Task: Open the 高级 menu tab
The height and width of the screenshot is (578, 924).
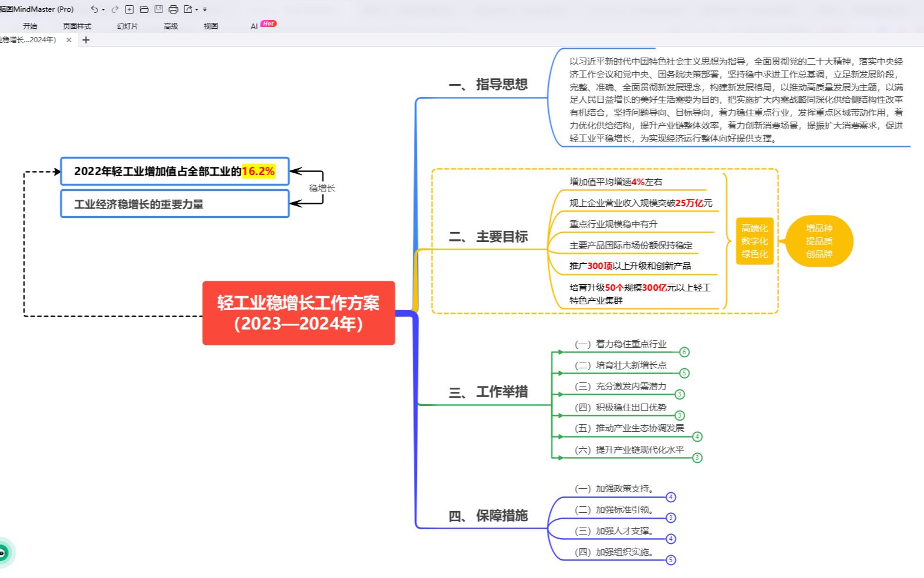Action: [x=171, y=26]
